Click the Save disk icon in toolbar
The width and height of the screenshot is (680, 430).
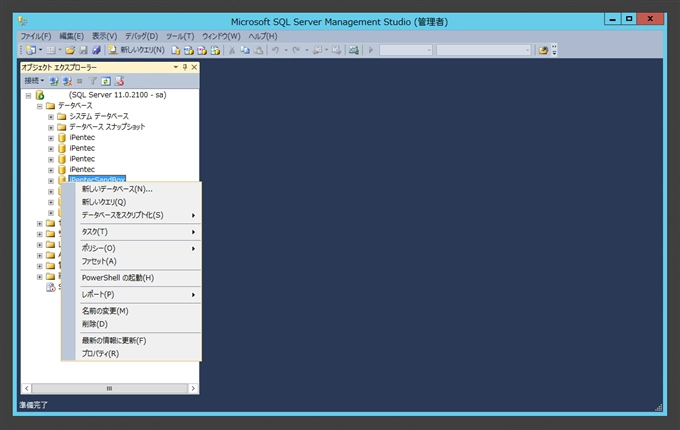(x=83, y=50)
